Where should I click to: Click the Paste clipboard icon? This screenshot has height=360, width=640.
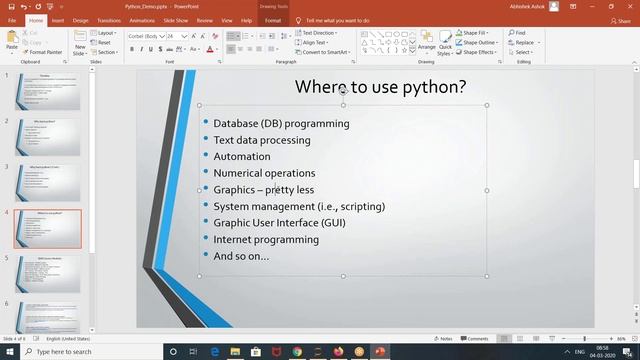point(12,37)
